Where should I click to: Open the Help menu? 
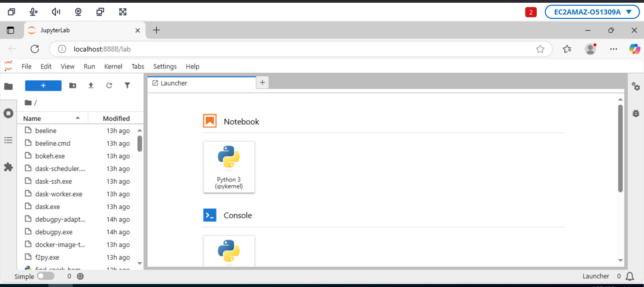pyautogui.click(x=193, y=67)
